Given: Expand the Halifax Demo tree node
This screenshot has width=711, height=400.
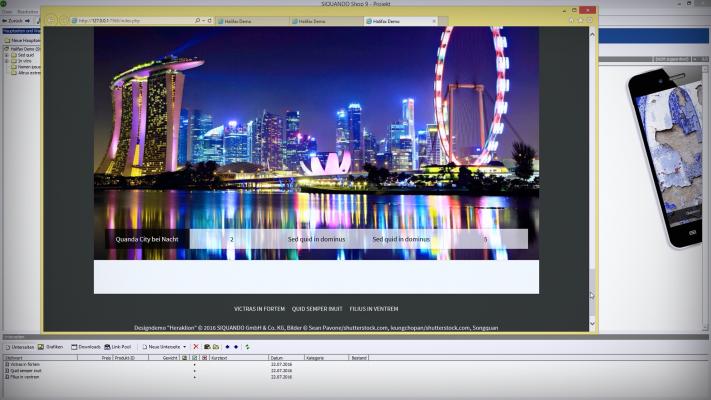Looking at the screenshot, I should tap(4, 48).
